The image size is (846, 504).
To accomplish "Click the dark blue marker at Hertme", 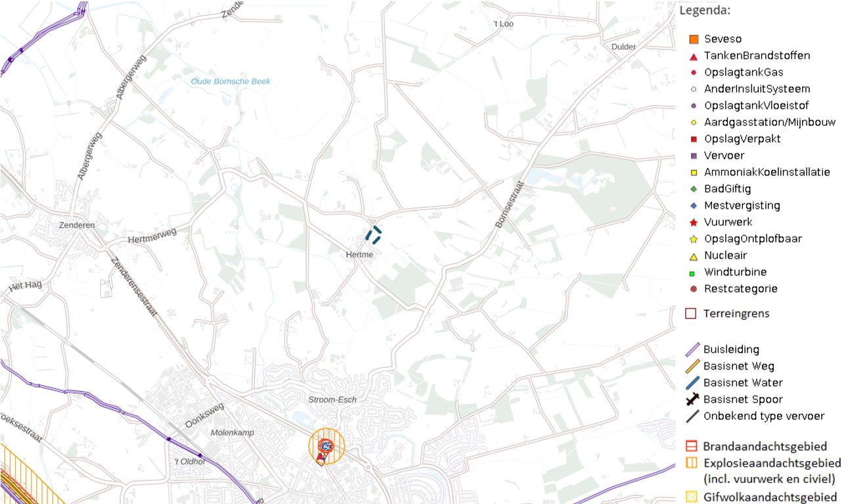I will click(373, 235).
